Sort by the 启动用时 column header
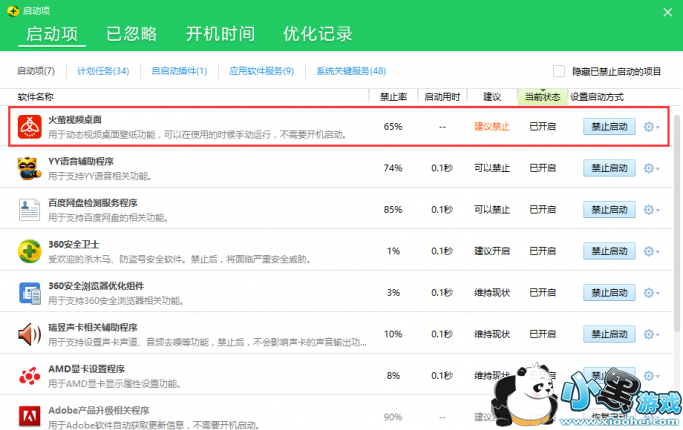683x430 pixels. click(442, 97)
